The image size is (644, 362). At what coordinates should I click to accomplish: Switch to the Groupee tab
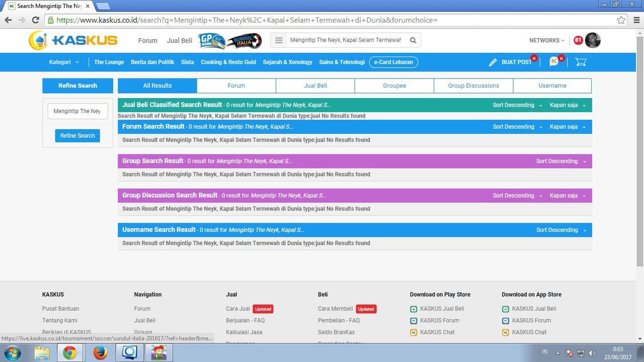click(394, 85)
